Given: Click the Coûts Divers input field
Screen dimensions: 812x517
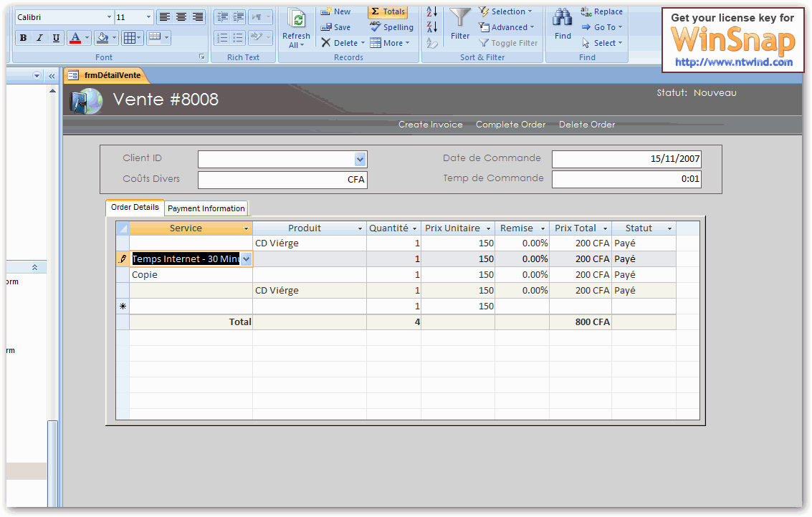Looking at the screenshot, I should pyautogui.click(x=283, y=180).
